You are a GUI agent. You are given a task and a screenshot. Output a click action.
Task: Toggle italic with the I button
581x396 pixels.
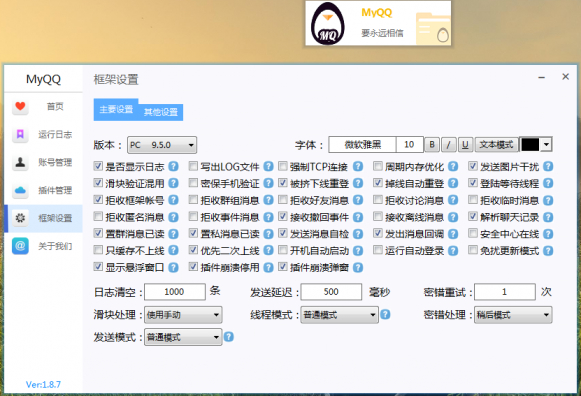(449, 145)
